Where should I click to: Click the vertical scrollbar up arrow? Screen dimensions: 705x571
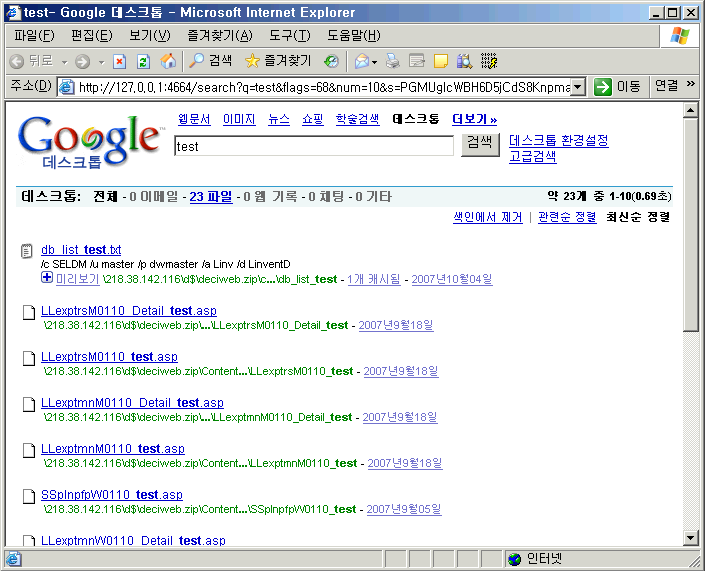click(690, 110)
